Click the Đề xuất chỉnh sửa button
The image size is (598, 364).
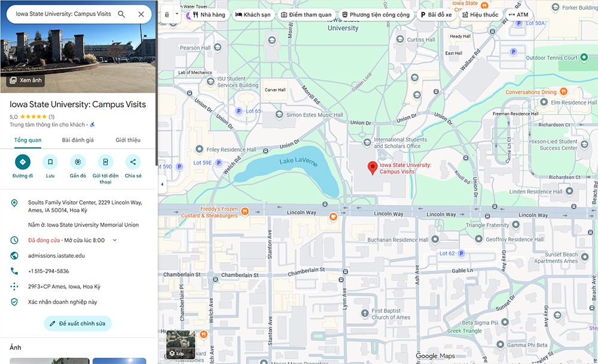click(78, 323)
